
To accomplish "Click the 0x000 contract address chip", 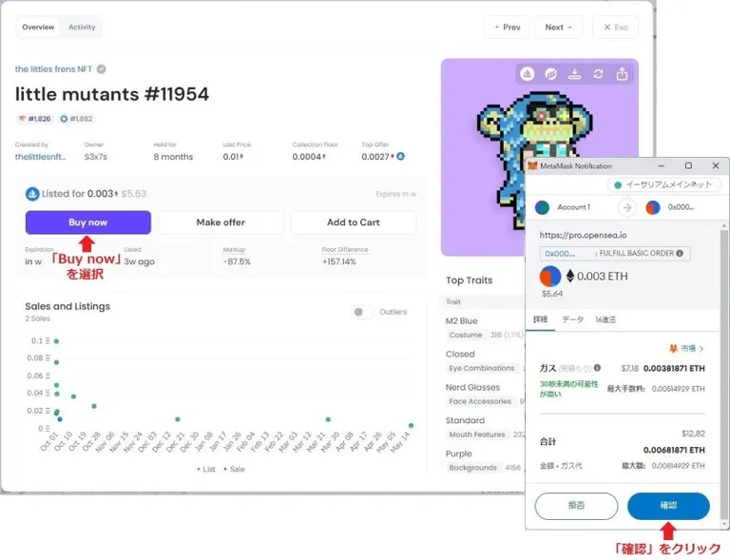I will [560, 254].
